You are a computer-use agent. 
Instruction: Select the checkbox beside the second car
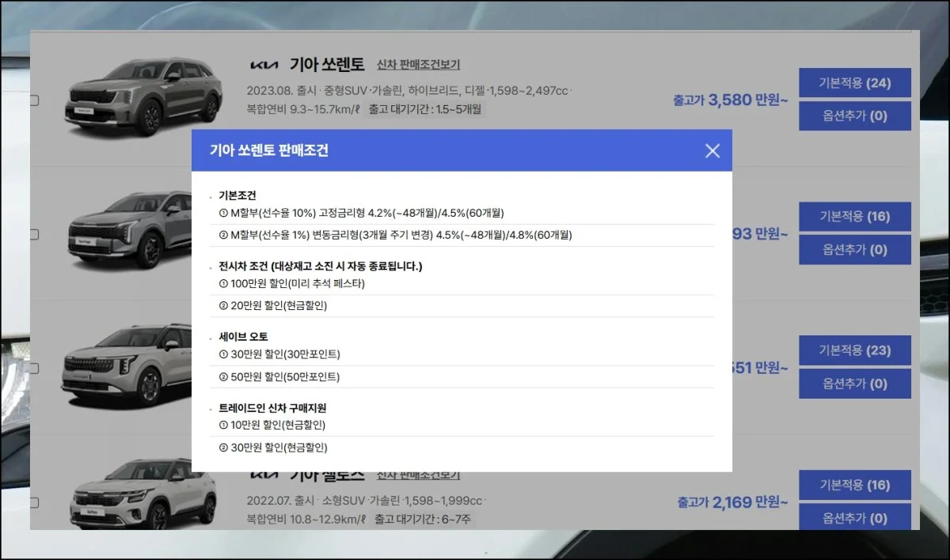tap(34, 234)
